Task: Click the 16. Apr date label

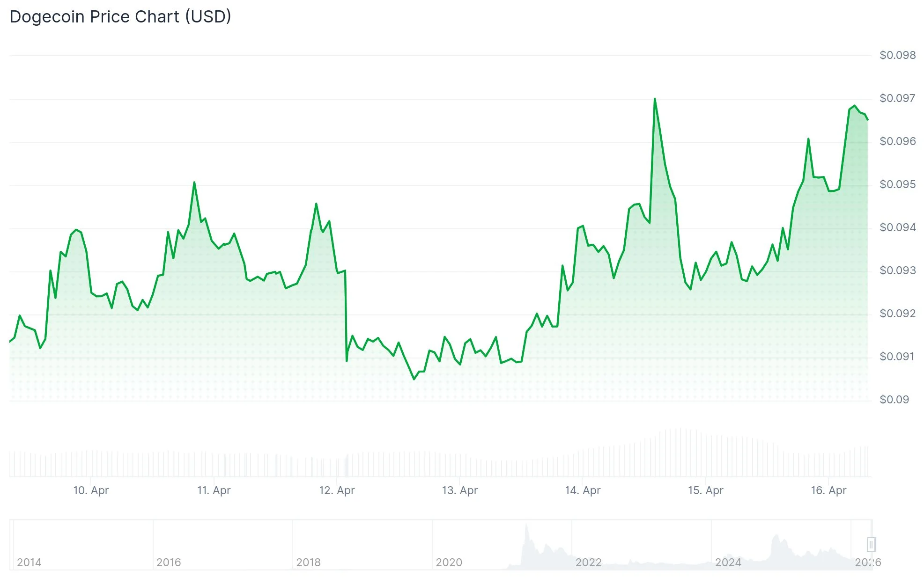Action: coord(828,490)
